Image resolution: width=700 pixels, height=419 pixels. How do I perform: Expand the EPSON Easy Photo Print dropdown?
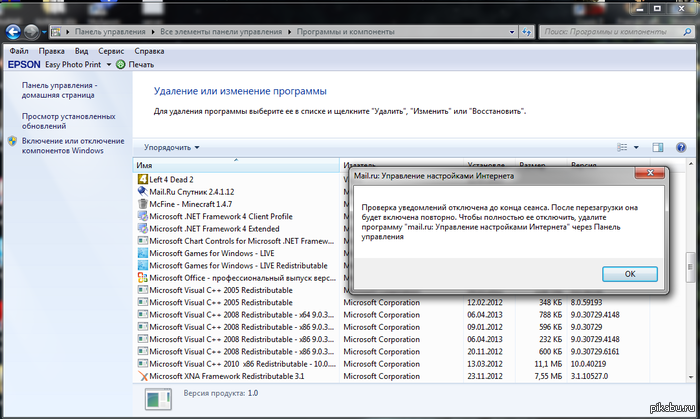coord(107,64)
